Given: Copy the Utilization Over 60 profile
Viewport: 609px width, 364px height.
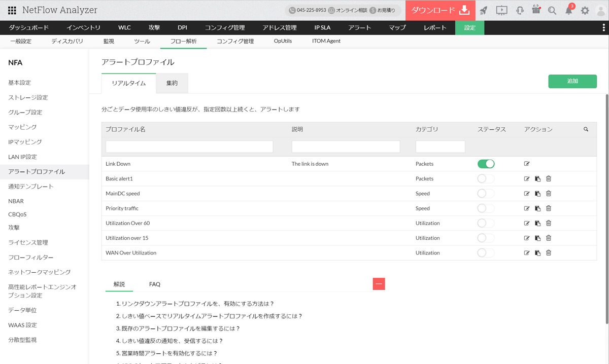Looking at the screenshot, I should point(537,223).
